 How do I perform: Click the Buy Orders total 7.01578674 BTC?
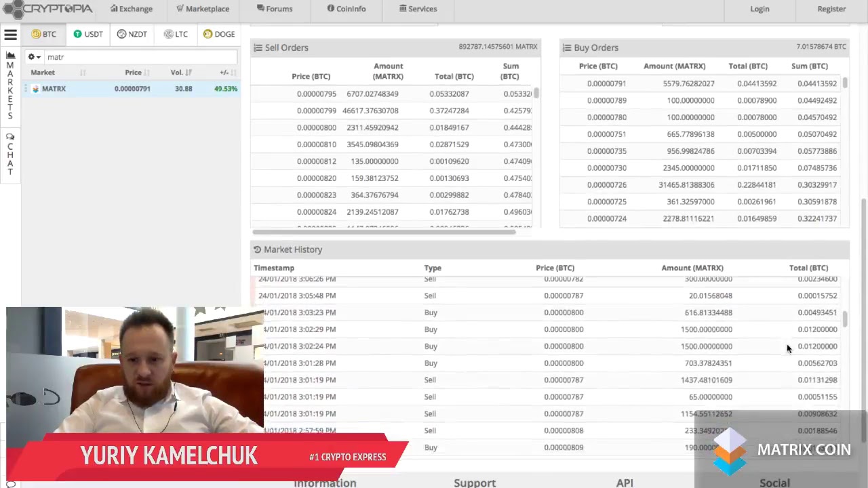821,47
